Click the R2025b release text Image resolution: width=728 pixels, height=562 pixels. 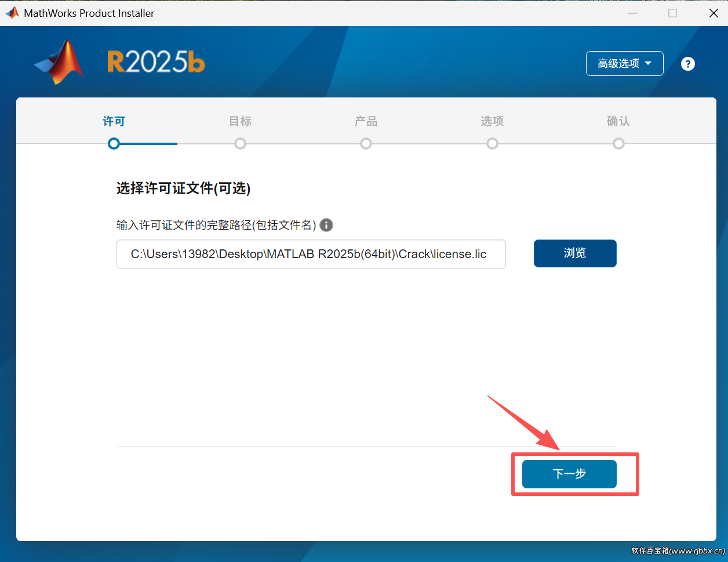[x=156, y=63]
